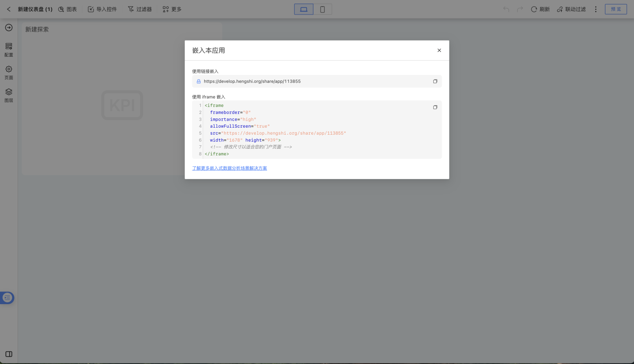634x364 pixels.
Task: Copy the embed share link
Action: (x=435, y=81)
